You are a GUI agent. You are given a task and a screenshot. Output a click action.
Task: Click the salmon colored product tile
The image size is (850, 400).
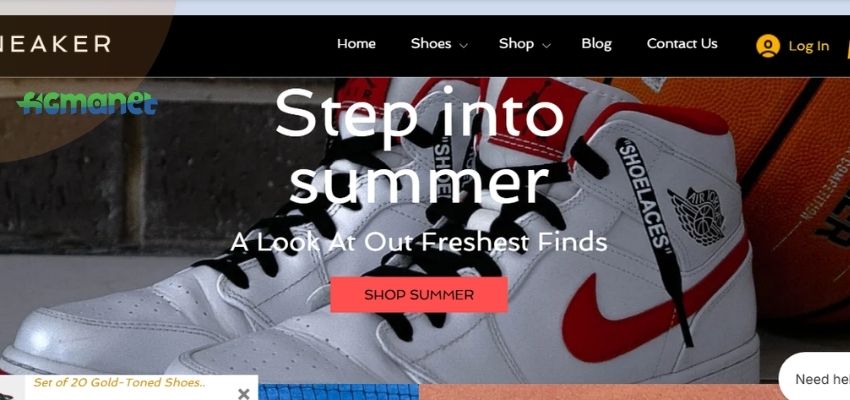tap(599, 392)
